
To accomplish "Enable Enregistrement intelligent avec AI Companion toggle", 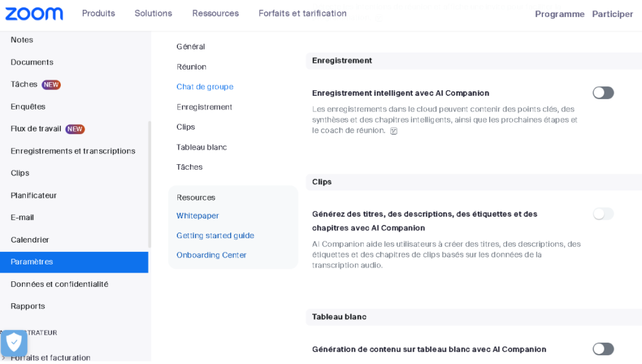I will [603, 93].
